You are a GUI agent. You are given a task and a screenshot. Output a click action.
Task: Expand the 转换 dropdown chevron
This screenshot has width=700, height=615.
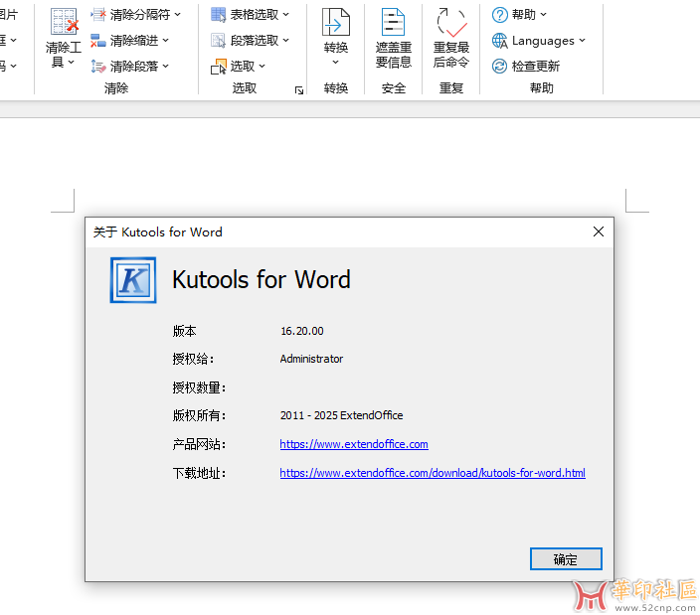tap(336, 63)
